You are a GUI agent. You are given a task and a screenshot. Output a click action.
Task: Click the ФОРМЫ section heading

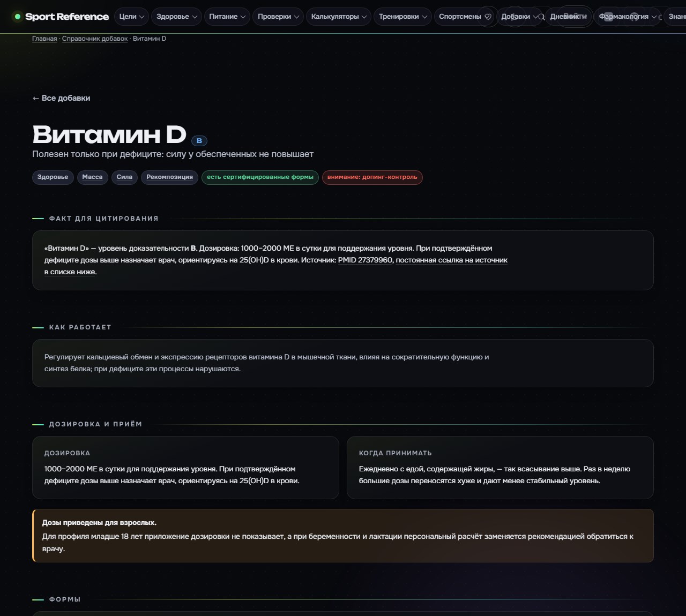click(65, 599)
